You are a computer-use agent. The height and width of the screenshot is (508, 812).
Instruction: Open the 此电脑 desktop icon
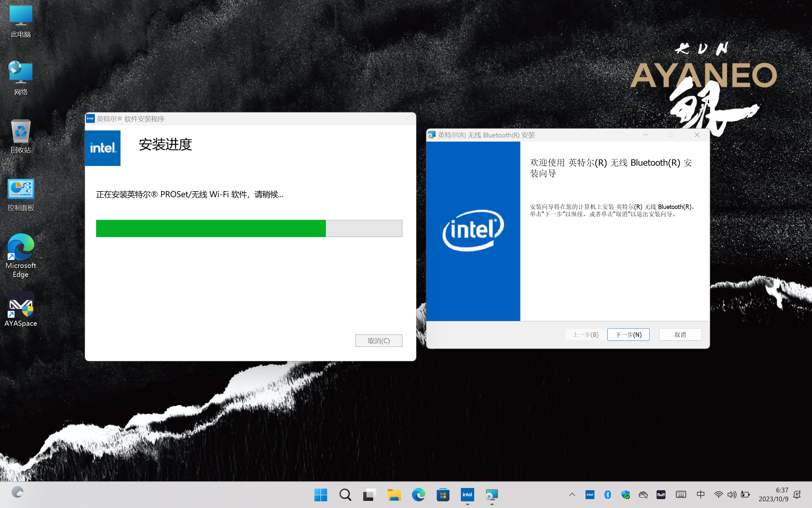pyautogui.click(x=21, y=21)
